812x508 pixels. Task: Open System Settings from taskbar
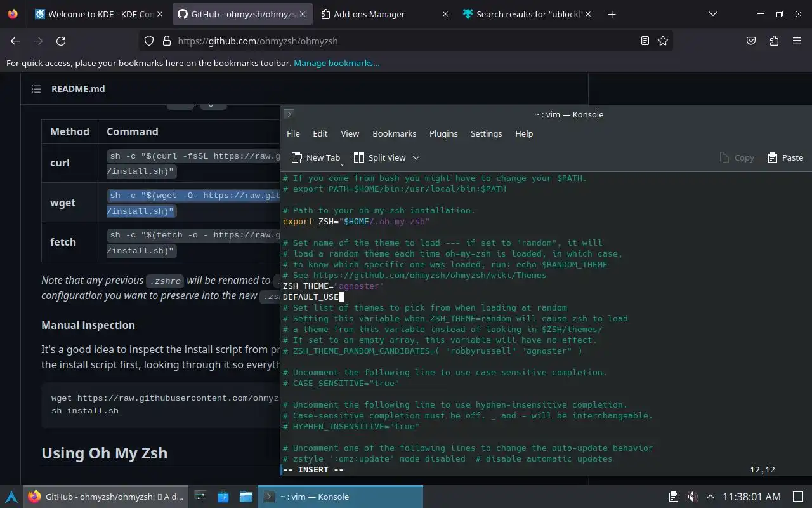(x=200, y=497)
